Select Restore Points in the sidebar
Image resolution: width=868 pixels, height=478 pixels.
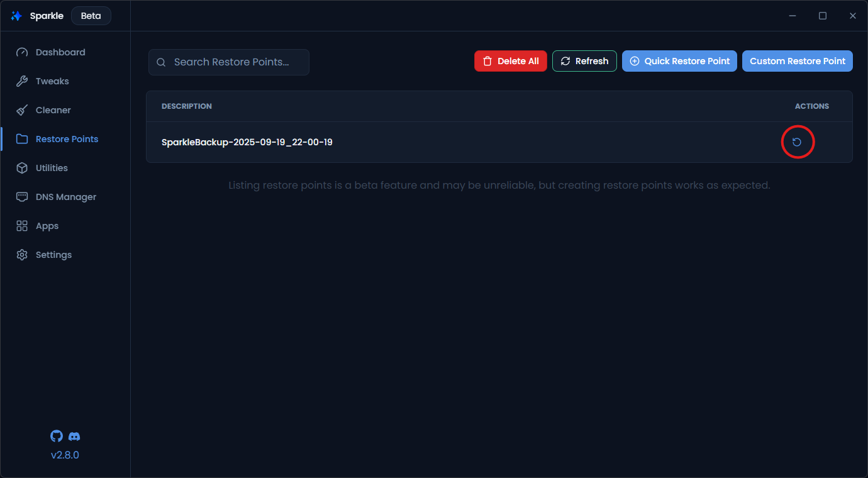pos(67,139)
